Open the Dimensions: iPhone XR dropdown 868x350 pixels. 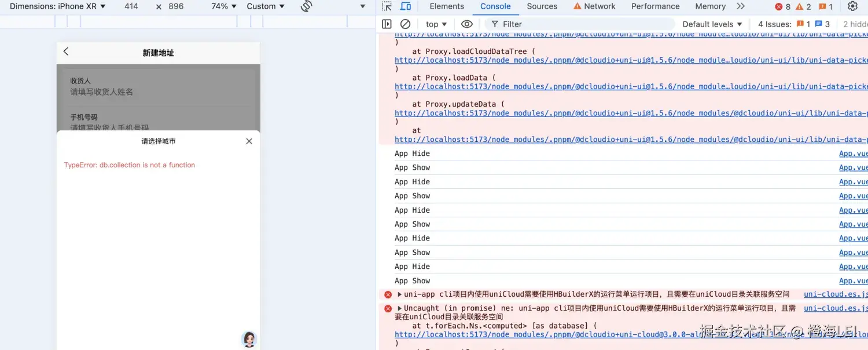point(57,6)
